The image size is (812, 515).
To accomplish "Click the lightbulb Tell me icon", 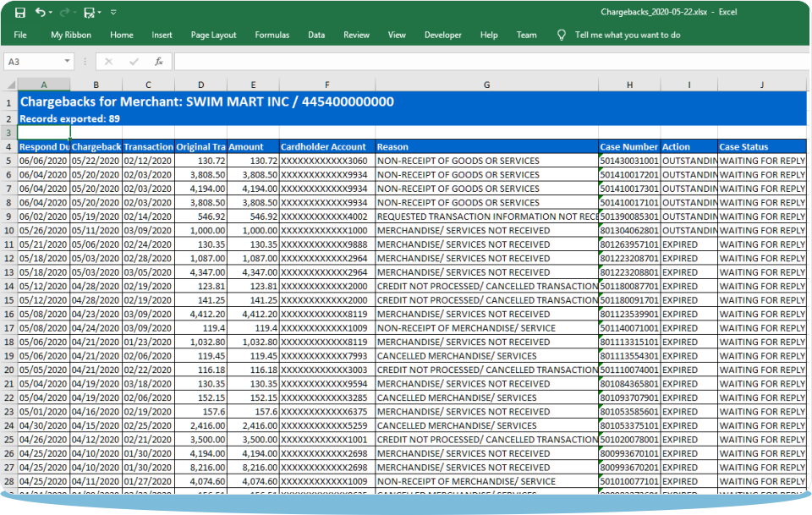I will 562,36.
